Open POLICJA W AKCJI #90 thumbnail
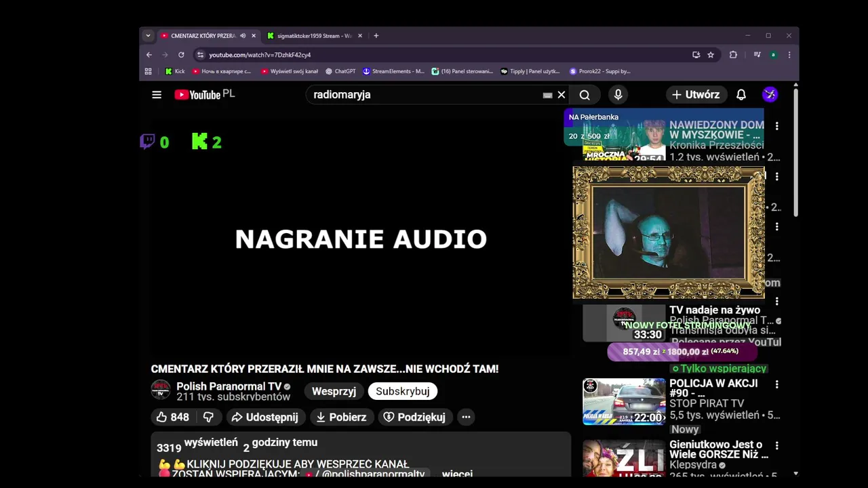The image size is (868, 488). tap(624, 401)
